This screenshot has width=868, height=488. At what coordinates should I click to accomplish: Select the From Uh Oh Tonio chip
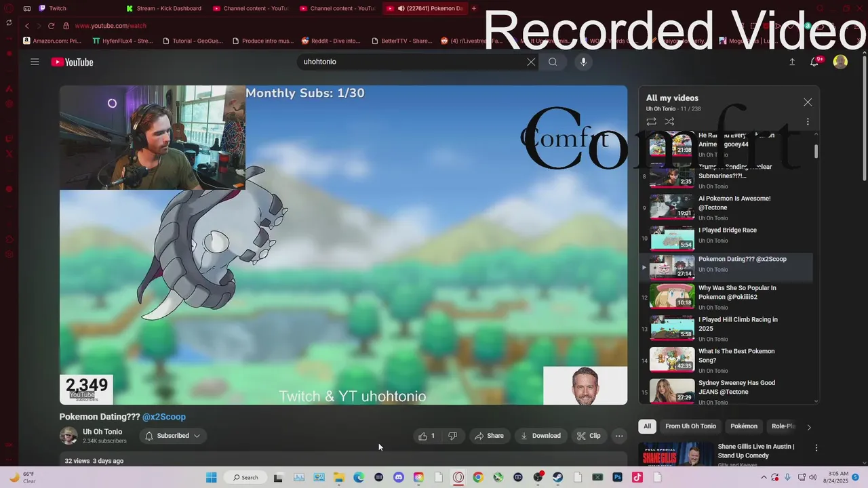click(x=690, y=426)
